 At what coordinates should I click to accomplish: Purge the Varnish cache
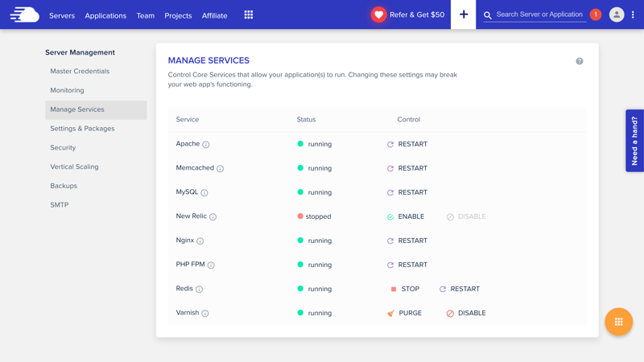pos(405,313)
